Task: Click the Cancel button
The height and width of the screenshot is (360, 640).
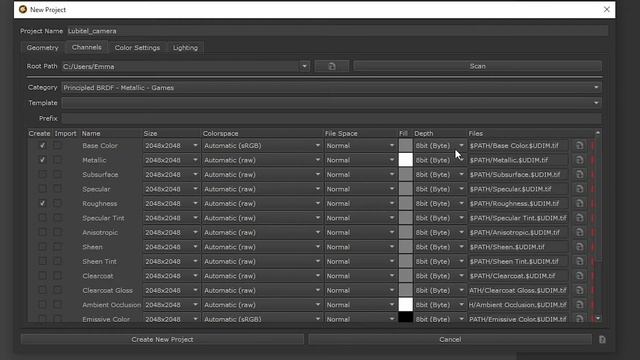Action: pyautogui.click(x=450, y=340)
